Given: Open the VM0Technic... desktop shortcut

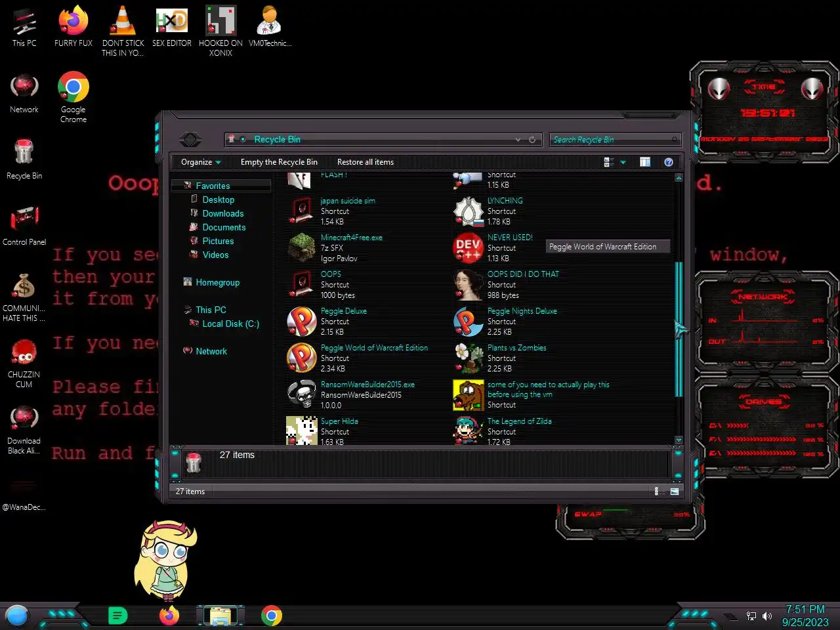Looking at the screenshot, I should click(270, 28).
